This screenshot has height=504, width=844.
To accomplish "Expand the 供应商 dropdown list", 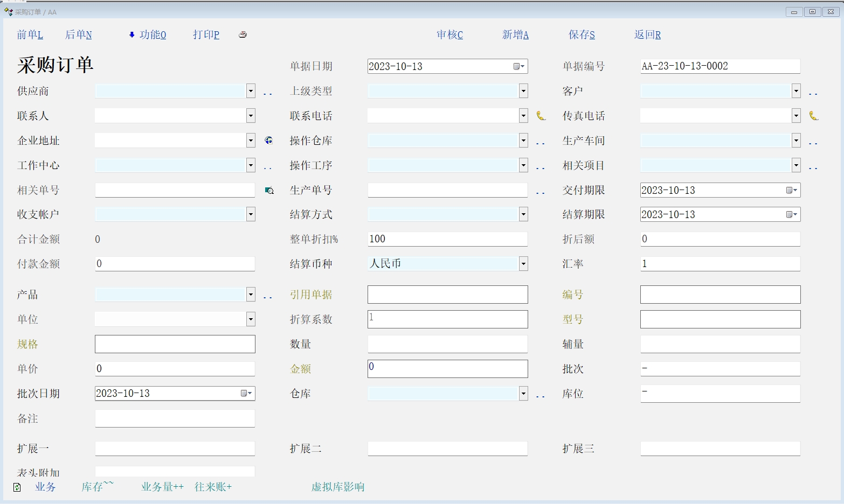I will [251, 91].
